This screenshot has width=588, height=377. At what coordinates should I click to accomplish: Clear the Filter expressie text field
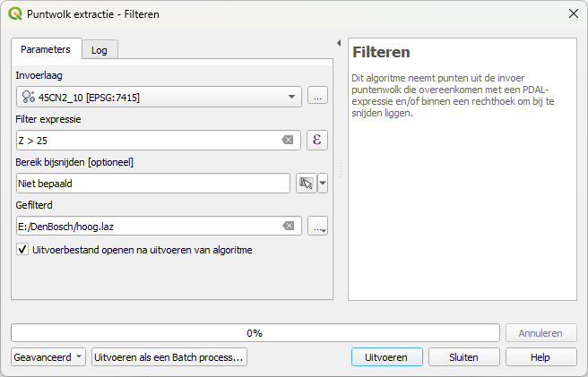point(288,141)
